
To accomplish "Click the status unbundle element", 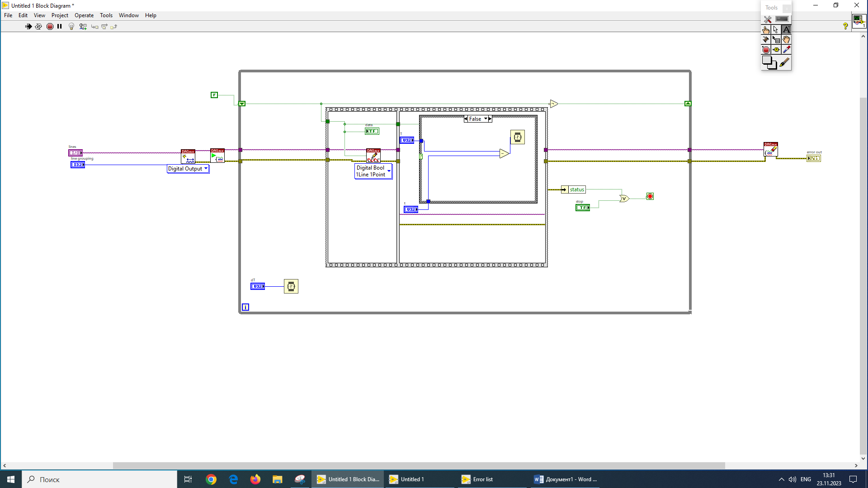I will [573, 190].
